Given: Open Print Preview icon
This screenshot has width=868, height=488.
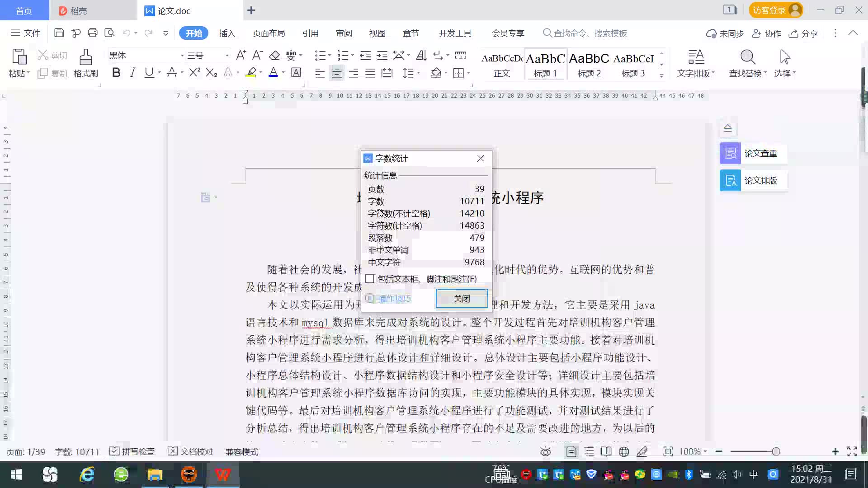Looking at the screenshot, I should click(x=109, y=33).
